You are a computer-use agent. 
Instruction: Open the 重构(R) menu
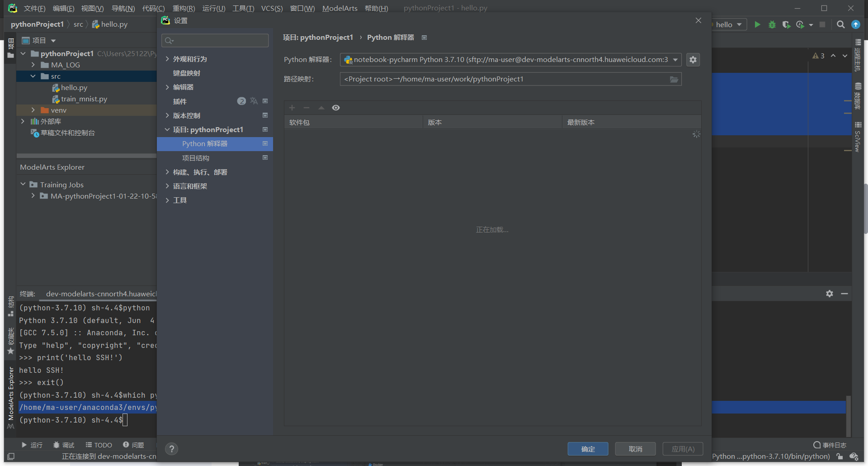tap(184, 8)
